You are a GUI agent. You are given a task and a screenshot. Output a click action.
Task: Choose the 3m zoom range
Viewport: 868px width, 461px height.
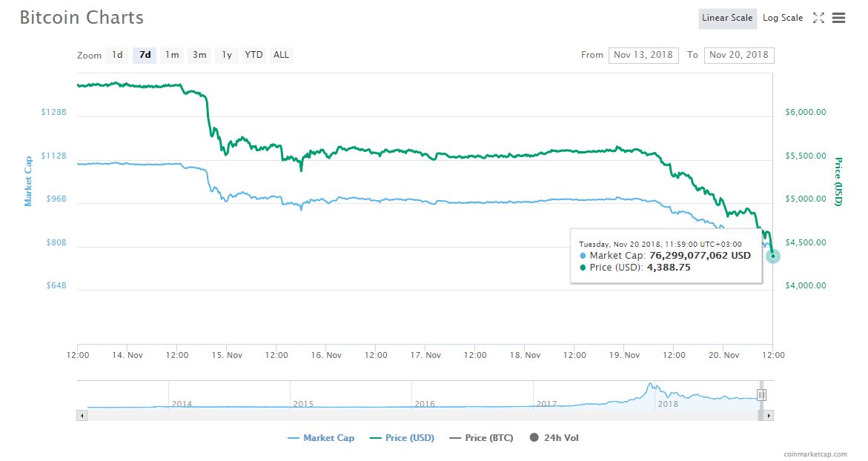pyautogui.click(x=199, y=55)
